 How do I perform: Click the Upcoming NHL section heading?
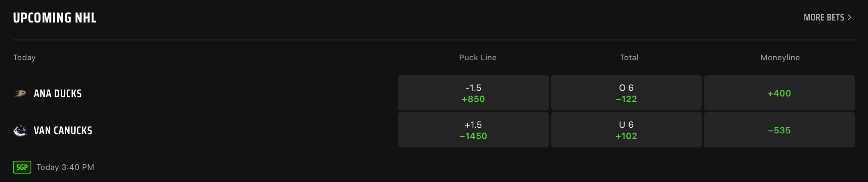click(55, 18)
